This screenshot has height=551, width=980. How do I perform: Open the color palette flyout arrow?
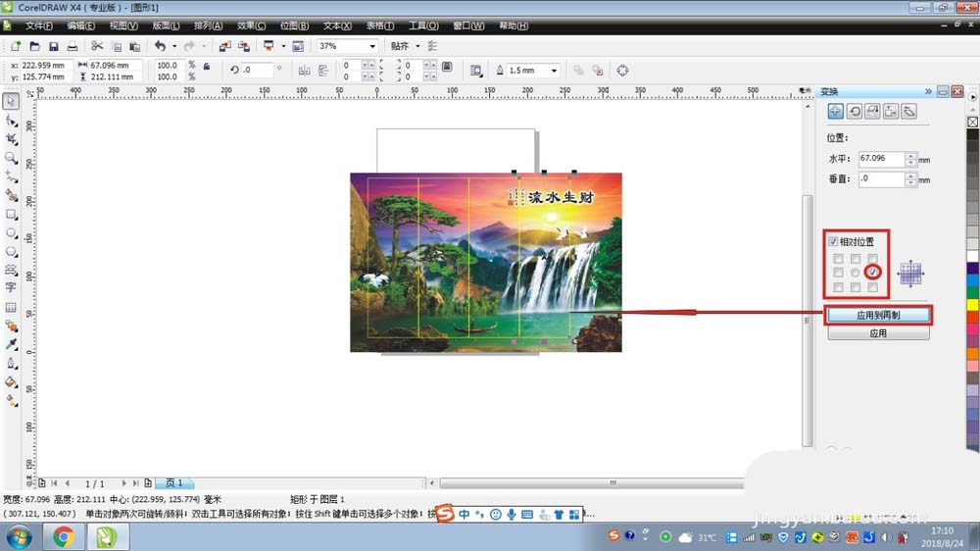click(972, 97)
